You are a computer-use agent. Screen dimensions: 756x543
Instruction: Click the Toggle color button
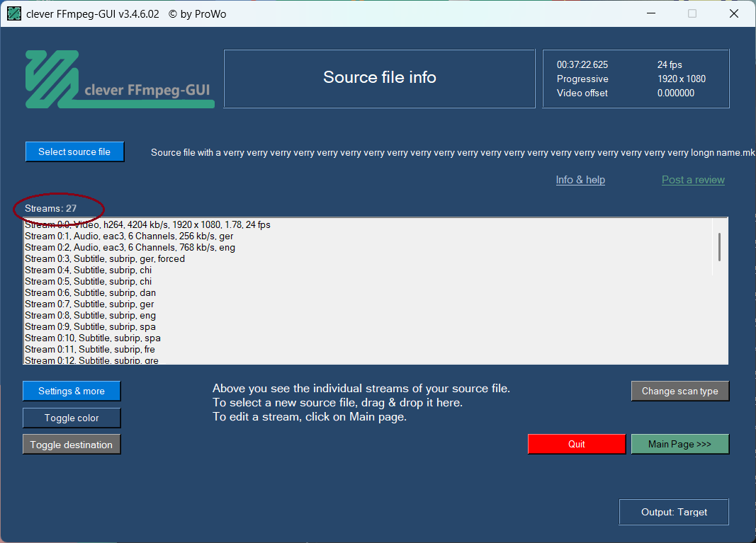72,418
